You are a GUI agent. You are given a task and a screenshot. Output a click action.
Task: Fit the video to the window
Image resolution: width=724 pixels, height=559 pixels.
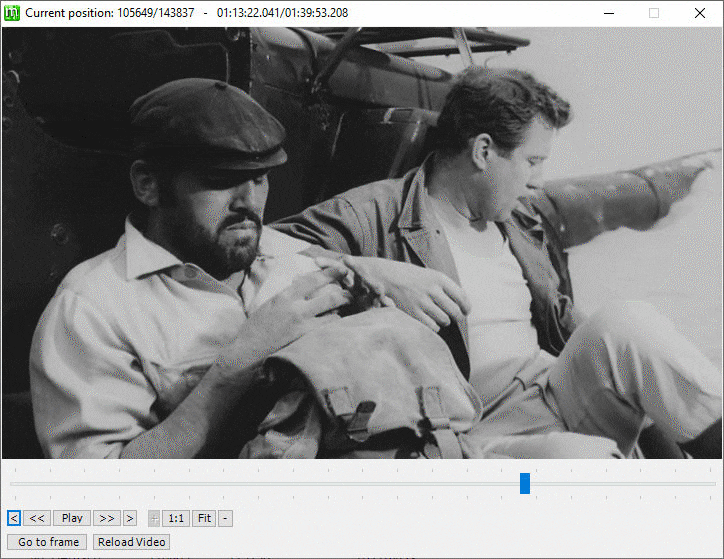click(204, 518)
